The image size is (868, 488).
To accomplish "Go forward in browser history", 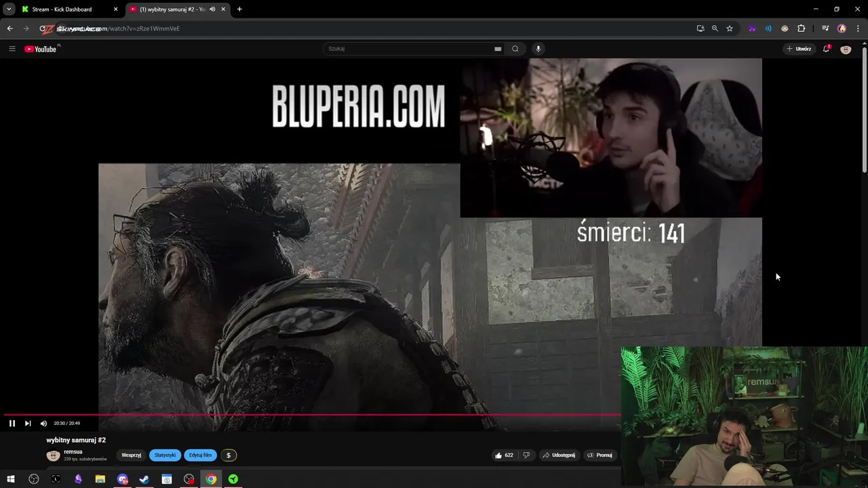I will point(26,28).
